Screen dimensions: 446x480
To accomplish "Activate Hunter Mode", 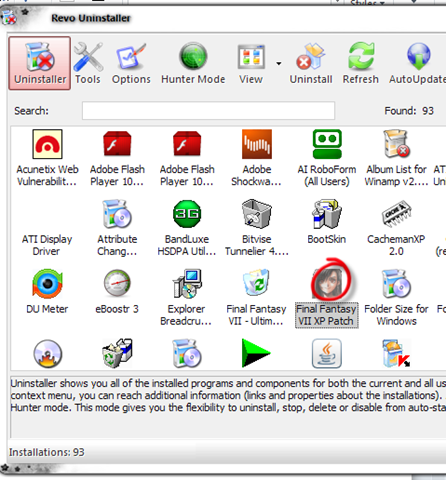I will coord(193,63).
